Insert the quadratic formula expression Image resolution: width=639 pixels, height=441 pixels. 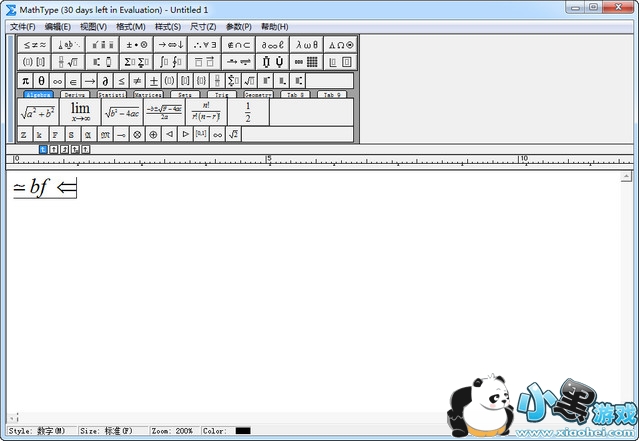click(x=164, y=112)
